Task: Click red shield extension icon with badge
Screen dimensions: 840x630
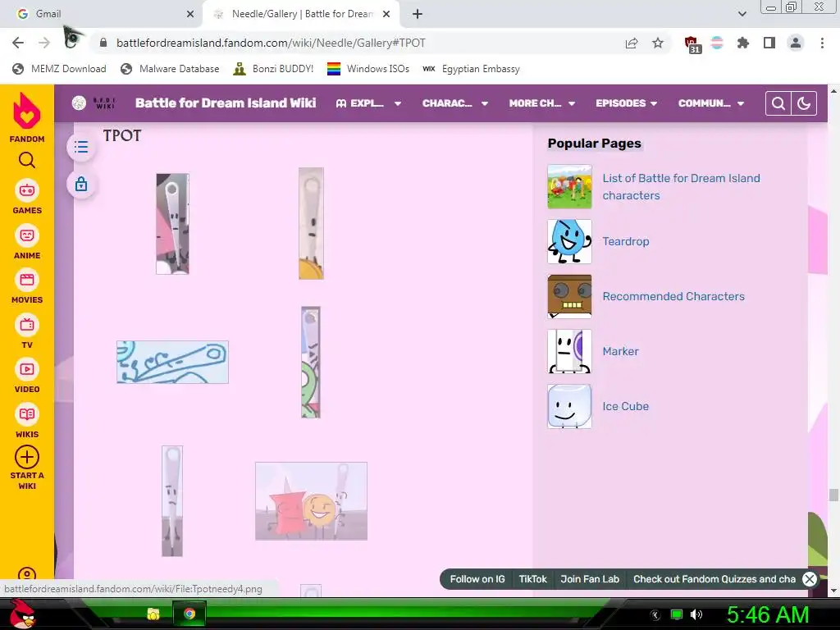Action: pos(692,44)
